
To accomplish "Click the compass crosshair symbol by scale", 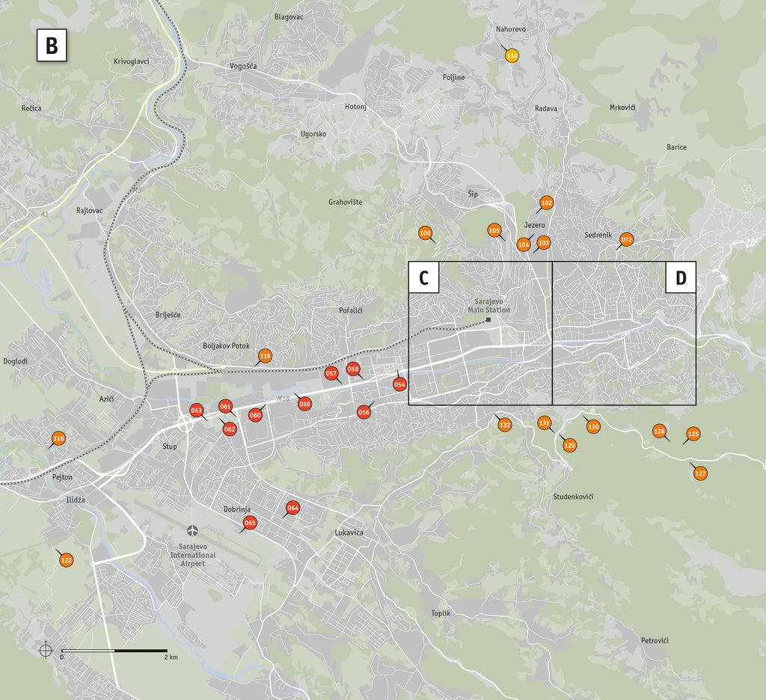I will click(46, 650).
